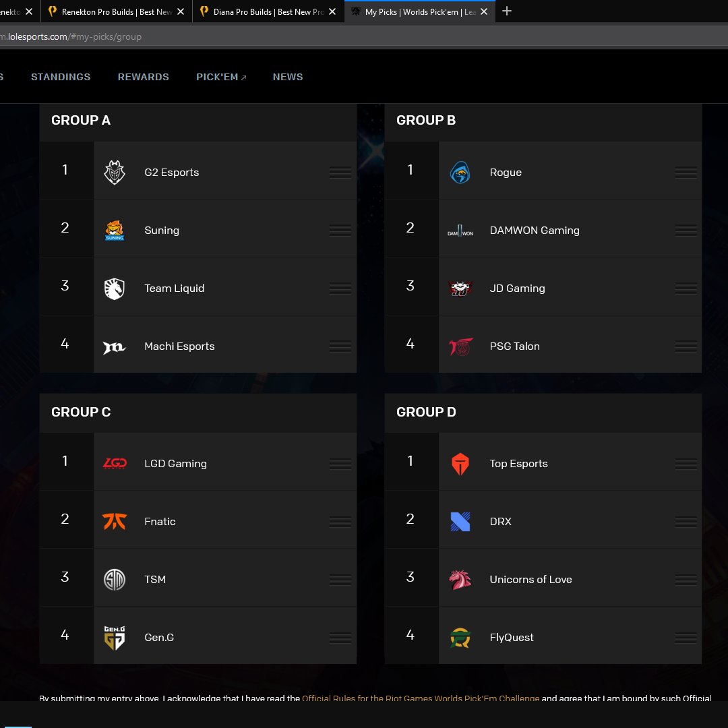Click the G2 Esports team name
The width and height of the screenshot is (728, 728).
(x=172, y=173)
